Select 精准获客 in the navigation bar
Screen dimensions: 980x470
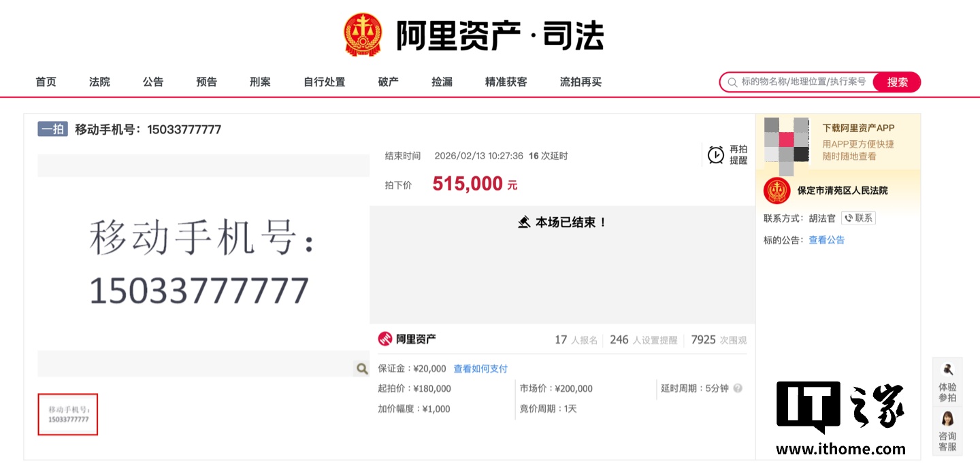(506, 82)
